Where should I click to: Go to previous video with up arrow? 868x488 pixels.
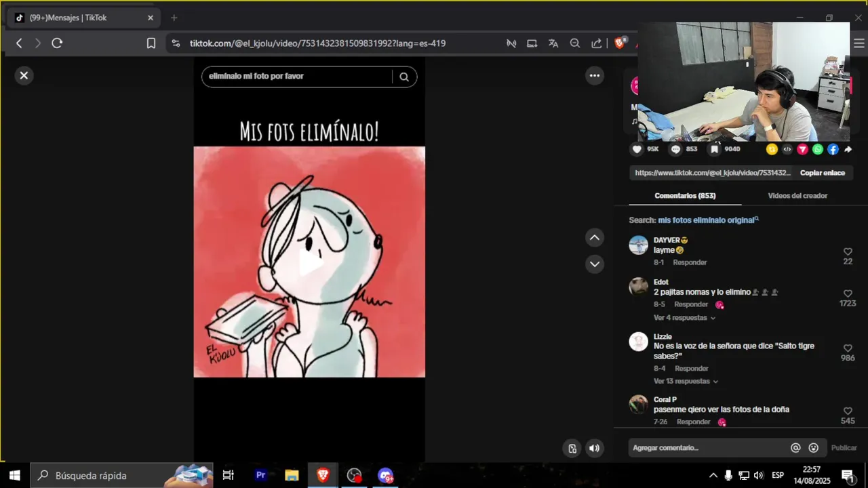pos(595,237)
